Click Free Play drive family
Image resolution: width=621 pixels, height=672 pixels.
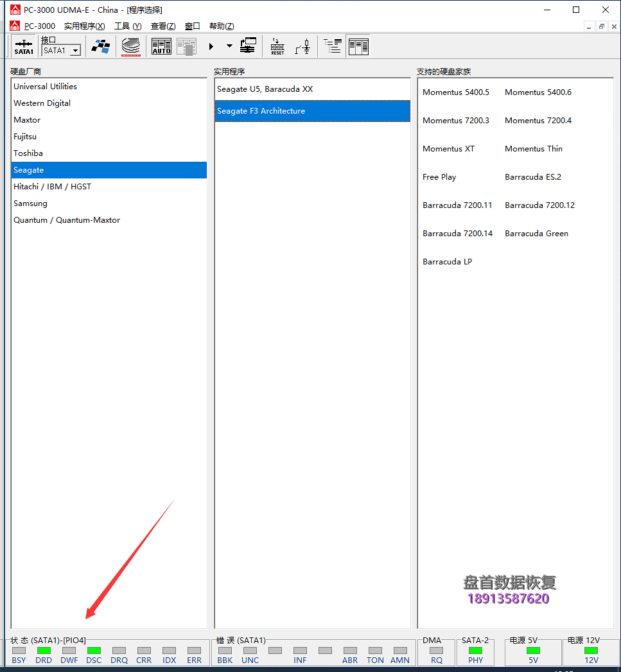click(x=439, y=177)
